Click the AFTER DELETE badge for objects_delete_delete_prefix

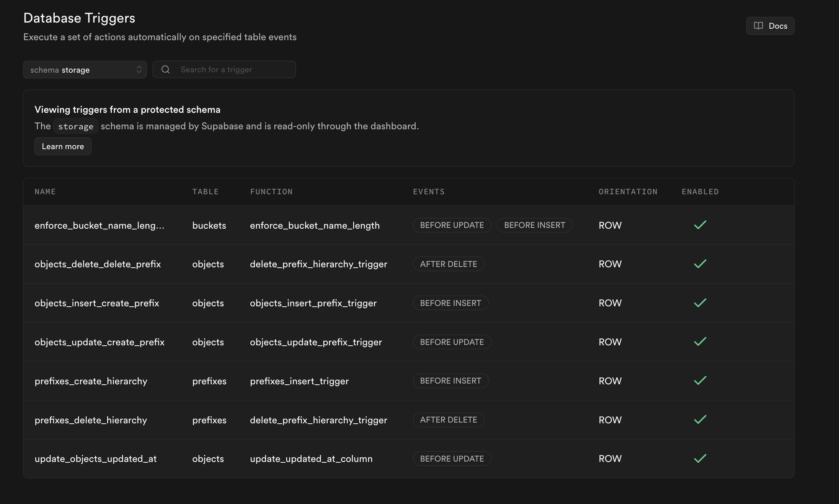pos(448,264)
